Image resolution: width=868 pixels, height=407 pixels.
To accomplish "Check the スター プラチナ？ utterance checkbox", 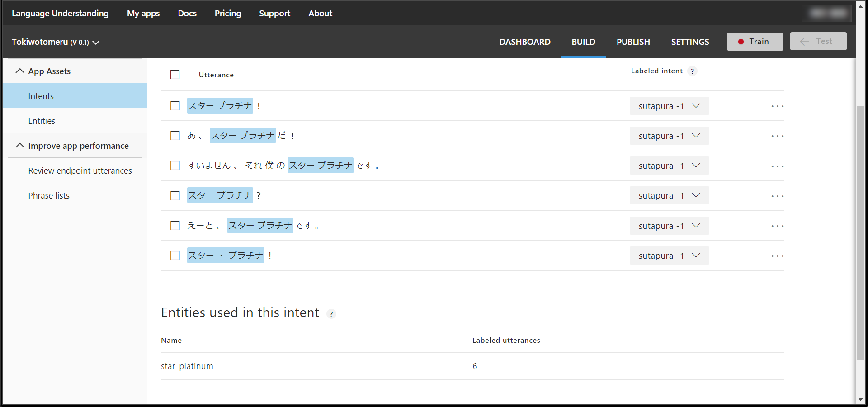I will [x=175, y=196].
